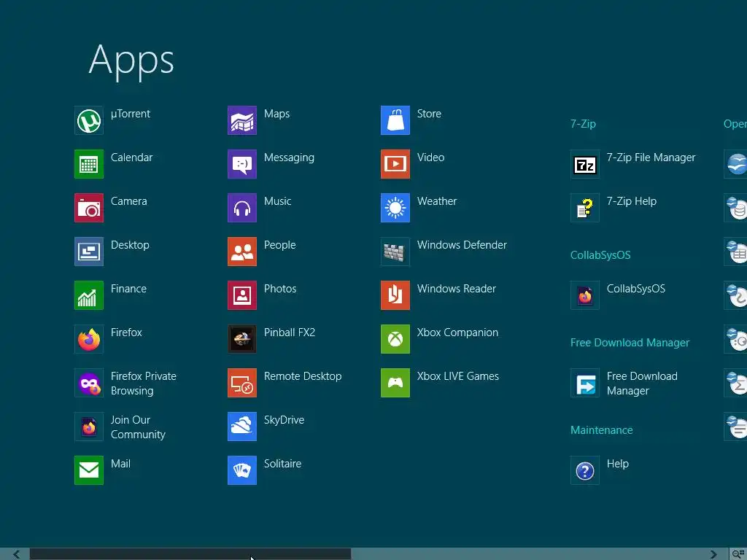Open the Finance app icon
The height and width of the screenshot is (560, 747).
click(x=89, y=295)
